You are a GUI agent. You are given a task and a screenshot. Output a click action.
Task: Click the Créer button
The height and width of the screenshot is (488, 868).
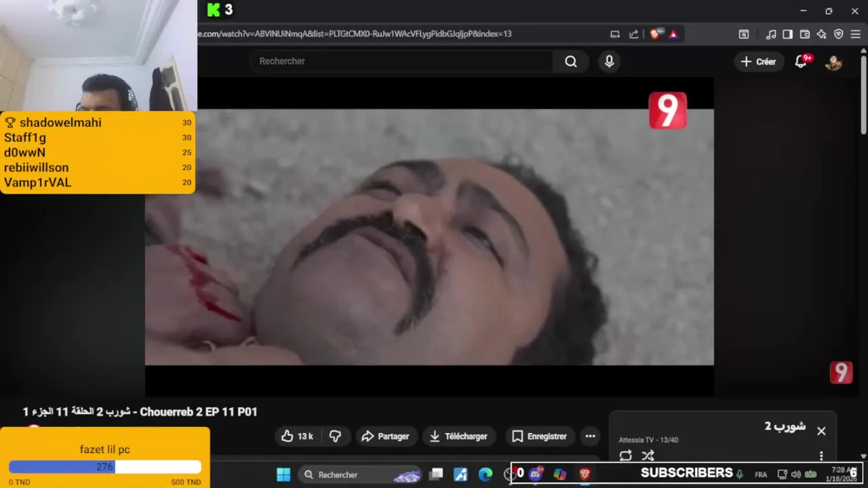pos(758,62)
